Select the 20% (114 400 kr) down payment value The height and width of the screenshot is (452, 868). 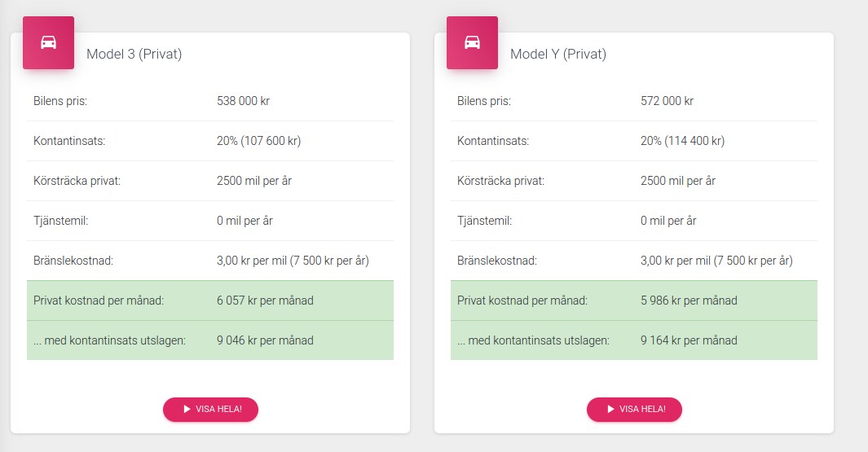click(x=682, y=141)
